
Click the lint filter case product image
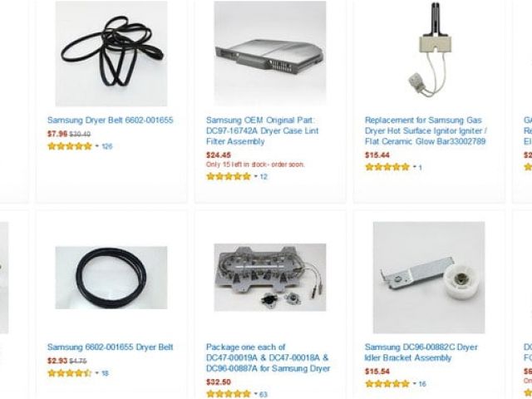(270, 53)
